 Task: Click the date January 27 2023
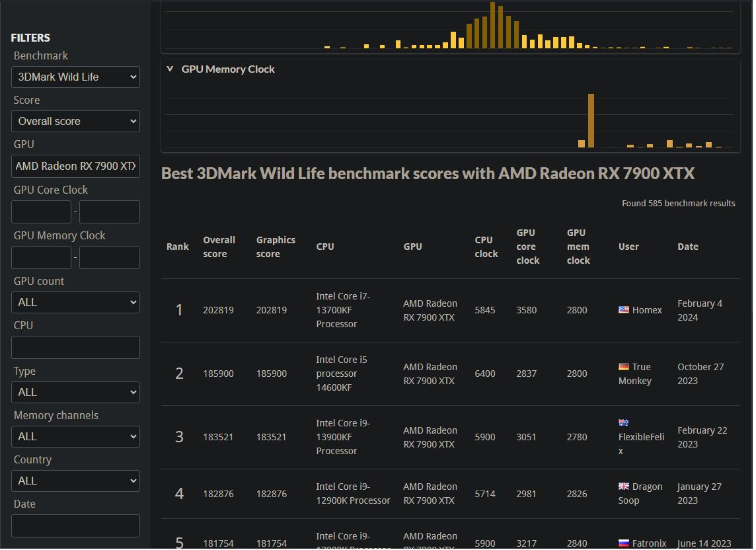pos(700,494)
